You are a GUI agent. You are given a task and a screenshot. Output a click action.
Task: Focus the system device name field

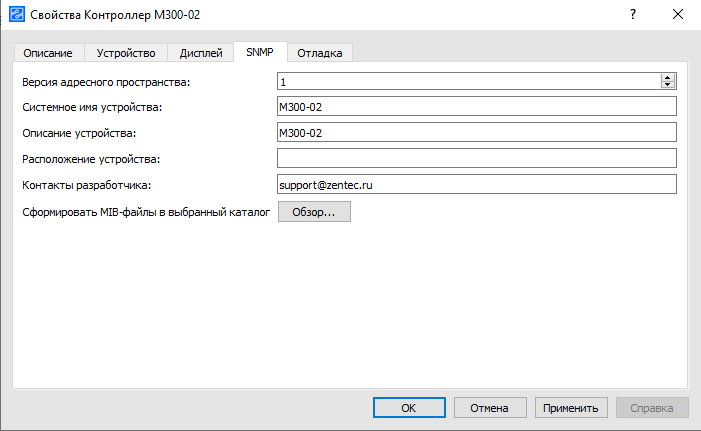[477, 107]
